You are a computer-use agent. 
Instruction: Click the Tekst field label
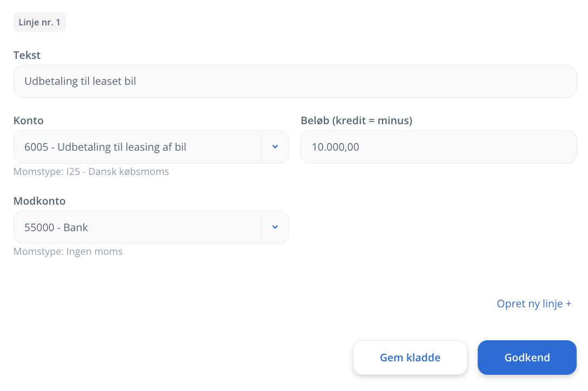[x=26, y=55]
